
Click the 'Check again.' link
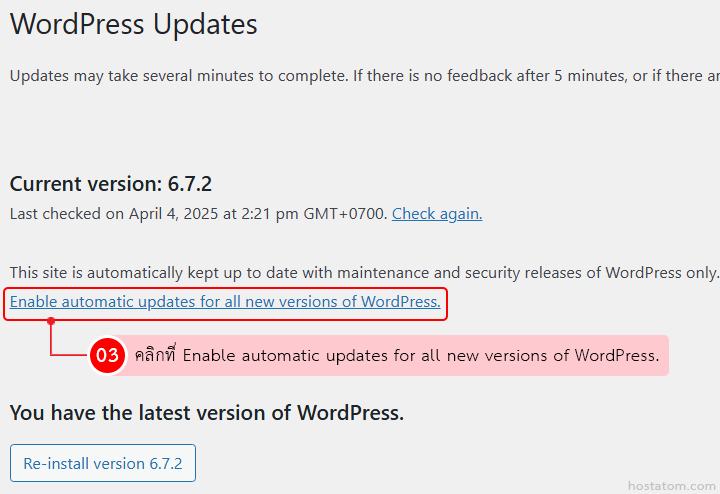tap(437, 213)
